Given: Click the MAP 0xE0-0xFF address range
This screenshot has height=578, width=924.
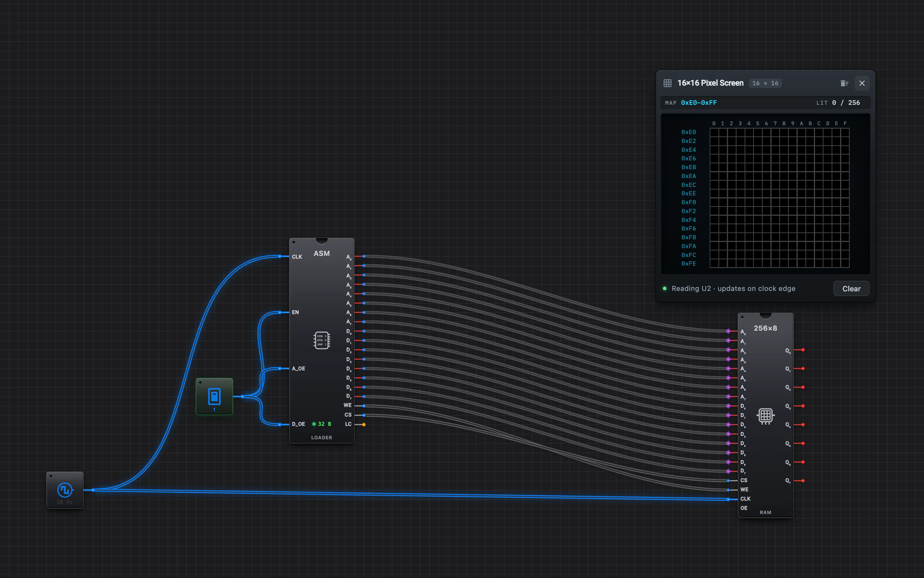Looking at the screenshot, I should [699, 103].
